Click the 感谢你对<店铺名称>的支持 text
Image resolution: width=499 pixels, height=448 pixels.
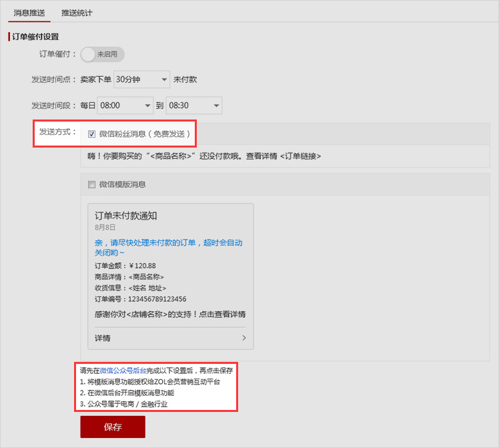[x=170, y=314]
